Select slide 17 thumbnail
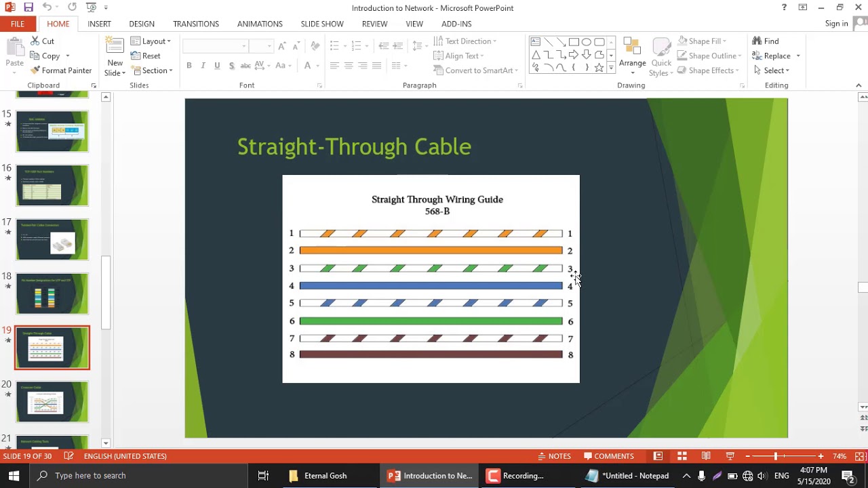 coord(52,239)
